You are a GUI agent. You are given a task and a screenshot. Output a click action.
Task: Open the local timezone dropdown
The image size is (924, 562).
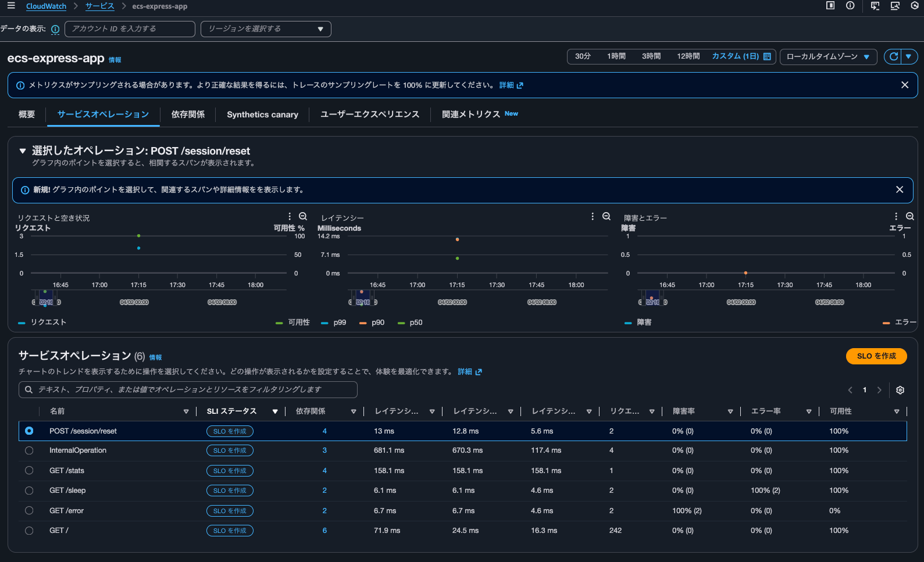[827, 56]
